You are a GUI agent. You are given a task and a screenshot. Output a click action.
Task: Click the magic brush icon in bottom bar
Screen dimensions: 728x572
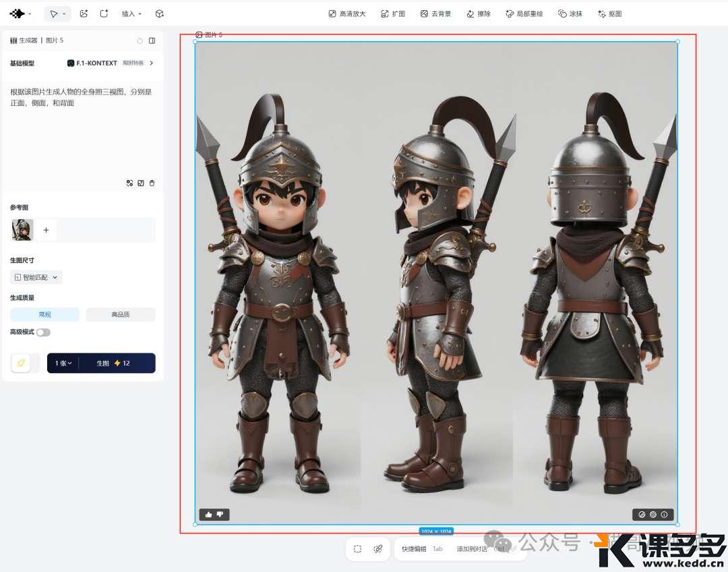click(x=378, y=549)
